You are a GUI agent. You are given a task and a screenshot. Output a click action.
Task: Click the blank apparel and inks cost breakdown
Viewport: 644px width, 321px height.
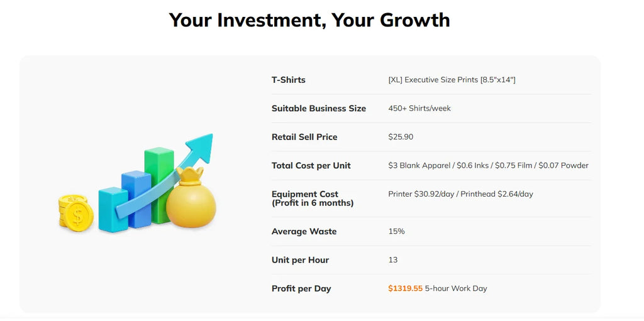[488, 165]
